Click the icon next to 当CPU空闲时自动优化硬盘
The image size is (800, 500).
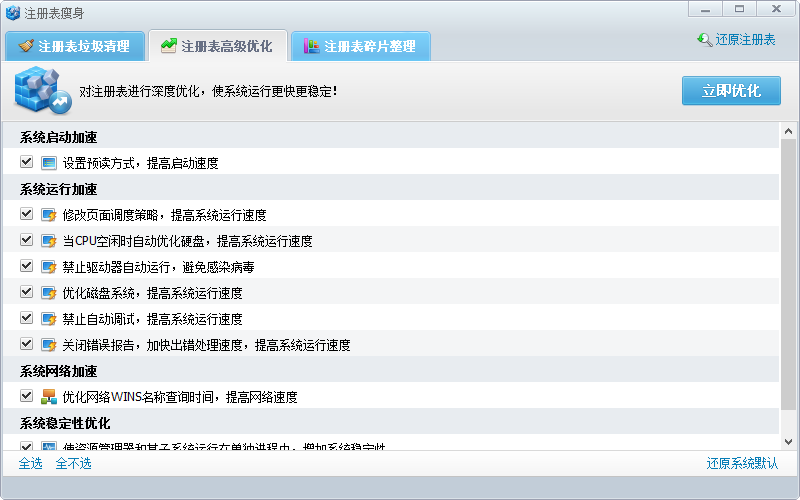(x=49, y=241)
